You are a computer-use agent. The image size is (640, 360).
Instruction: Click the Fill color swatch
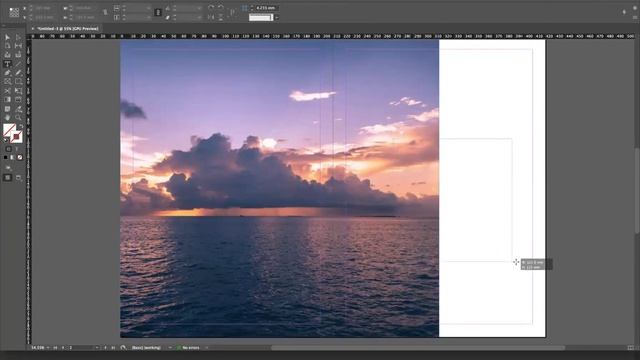[x=9, y=130]
